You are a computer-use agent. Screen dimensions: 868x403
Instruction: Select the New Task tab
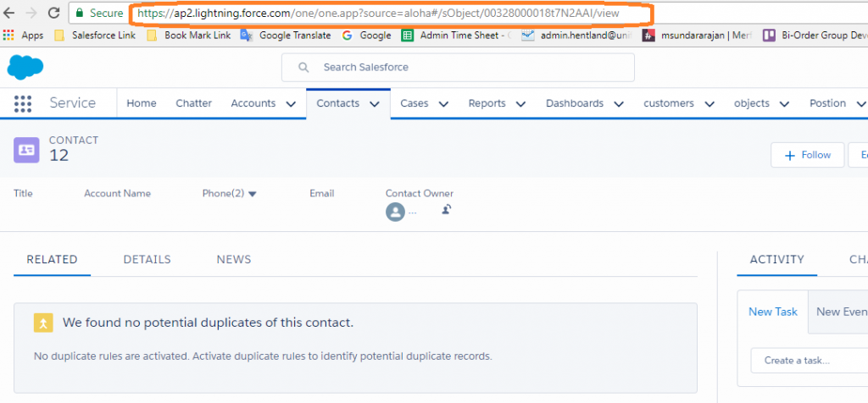[x=772, y=312]
